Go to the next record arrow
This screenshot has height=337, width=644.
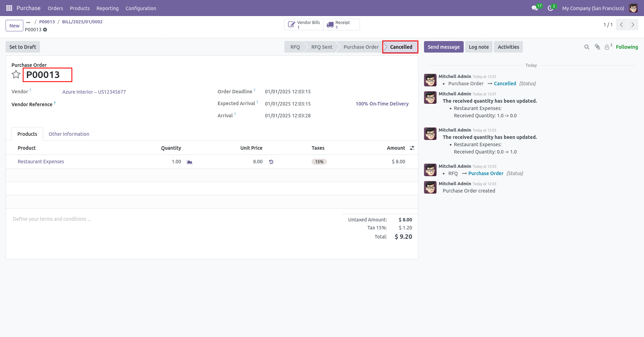click(633, 25)
